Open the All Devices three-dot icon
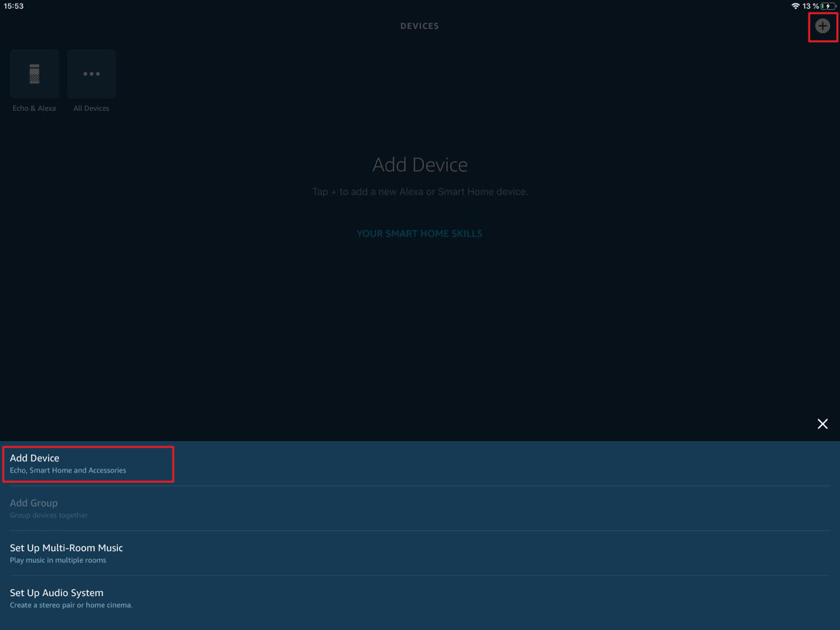Image resolution: width=840 pixels, height=630 pixels. point(91,74)
